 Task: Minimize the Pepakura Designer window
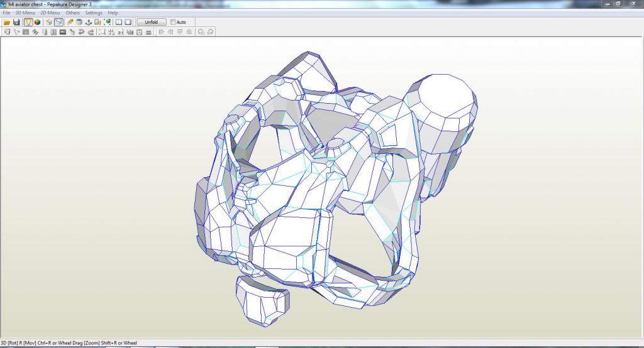[608, 4]
